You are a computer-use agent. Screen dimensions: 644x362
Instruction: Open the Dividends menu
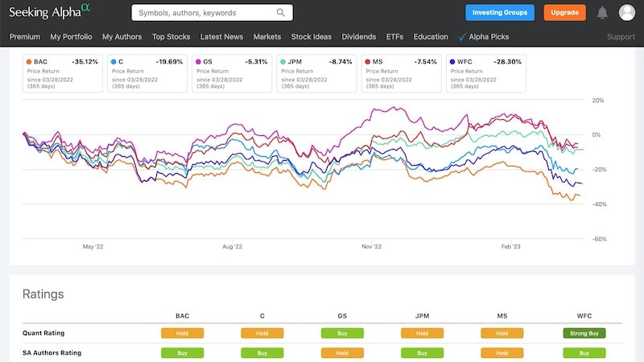click(x=358, y=36)
